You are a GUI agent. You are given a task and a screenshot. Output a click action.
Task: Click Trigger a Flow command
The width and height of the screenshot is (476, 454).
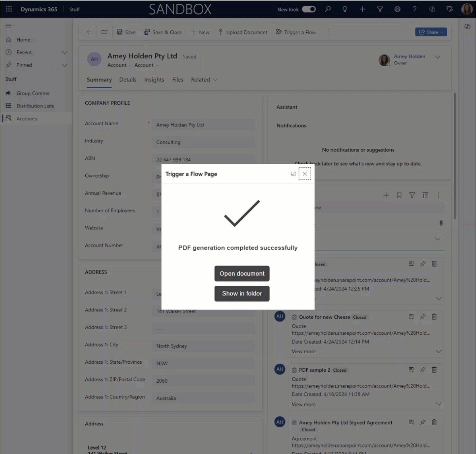point(296,32)
